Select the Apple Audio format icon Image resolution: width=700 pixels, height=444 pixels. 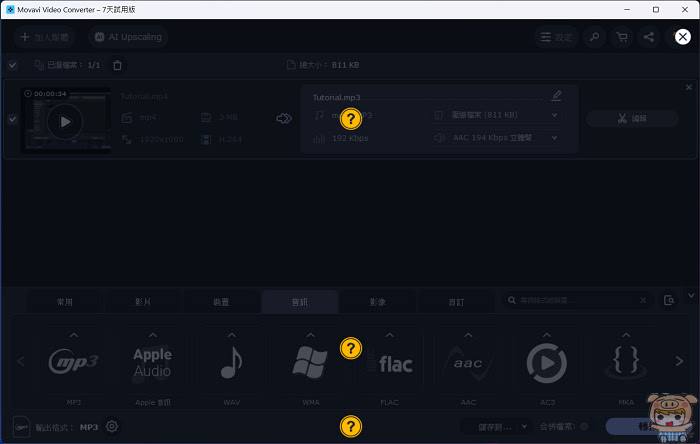coord(153,362)
